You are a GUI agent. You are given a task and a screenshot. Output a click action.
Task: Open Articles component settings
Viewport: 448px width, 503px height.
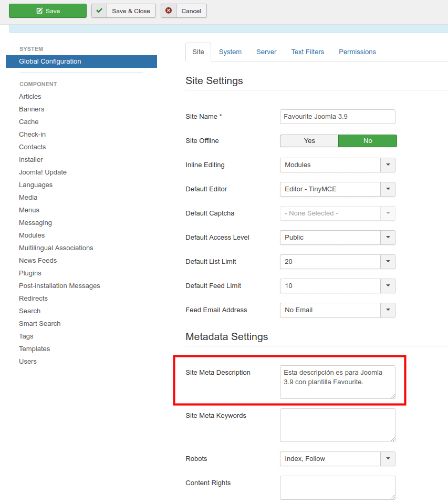(30, 97)
